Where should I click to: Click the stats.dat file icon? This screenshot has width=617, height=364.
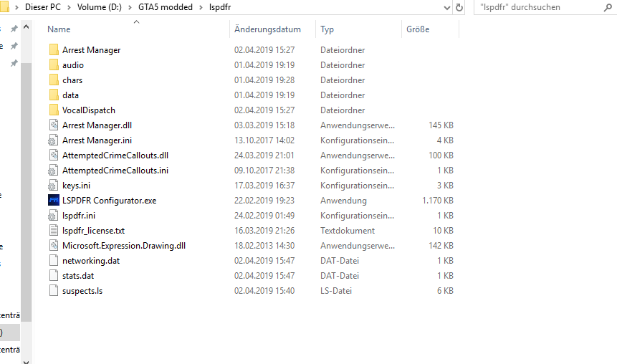tap(54, 275)
